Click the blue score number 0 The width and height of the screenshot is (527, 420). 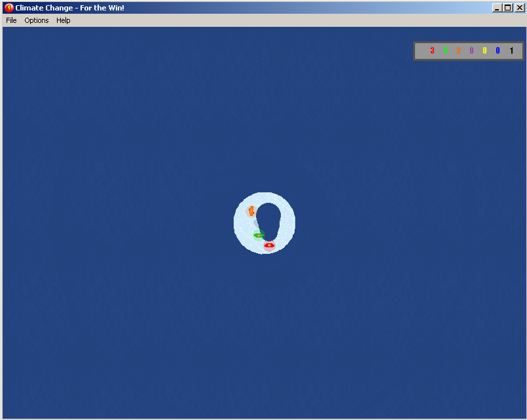pyautogui.click(x=498, y=50)
